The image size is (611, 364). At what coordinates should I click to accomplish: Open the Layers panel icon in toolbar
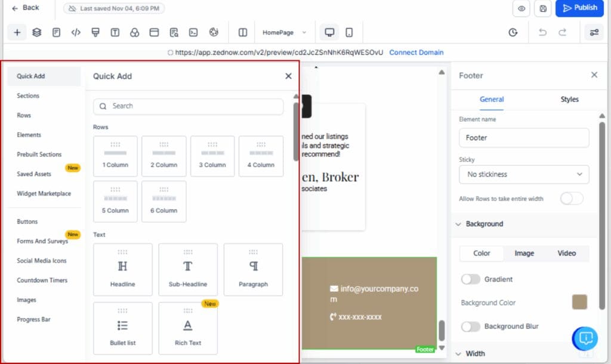pos(37,32)
